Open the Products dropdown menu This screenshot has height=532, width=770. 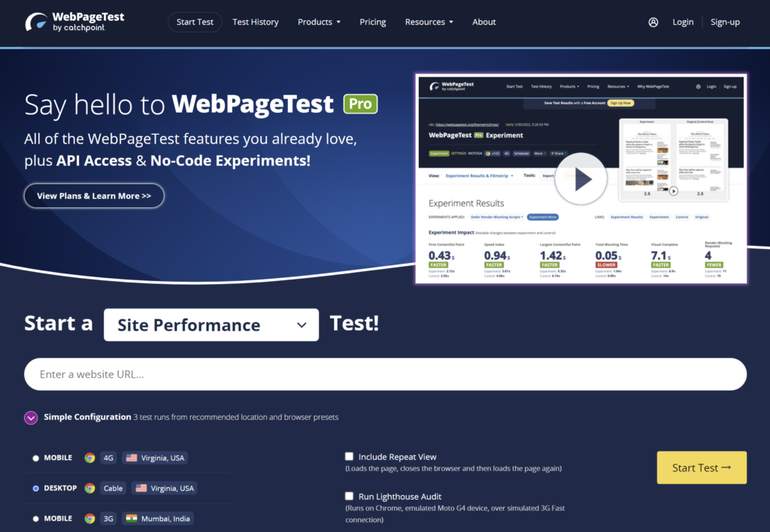tap(319, 22)
